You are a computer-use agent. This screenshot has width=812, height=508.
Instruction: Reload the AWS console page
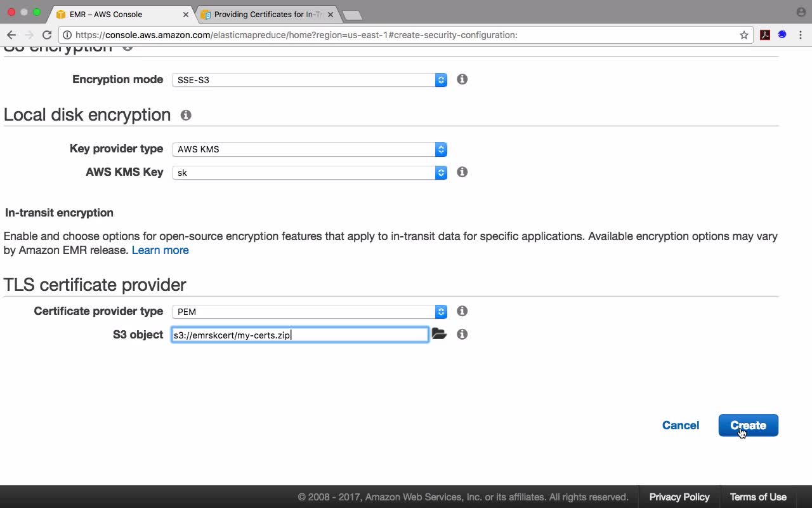coord(47,35)
